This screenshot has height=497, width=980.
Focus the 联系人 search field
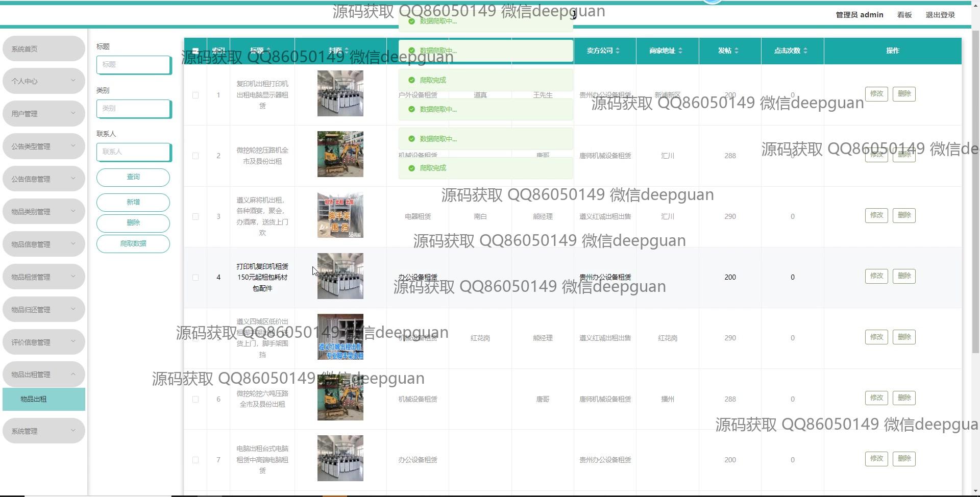[134, 152]
